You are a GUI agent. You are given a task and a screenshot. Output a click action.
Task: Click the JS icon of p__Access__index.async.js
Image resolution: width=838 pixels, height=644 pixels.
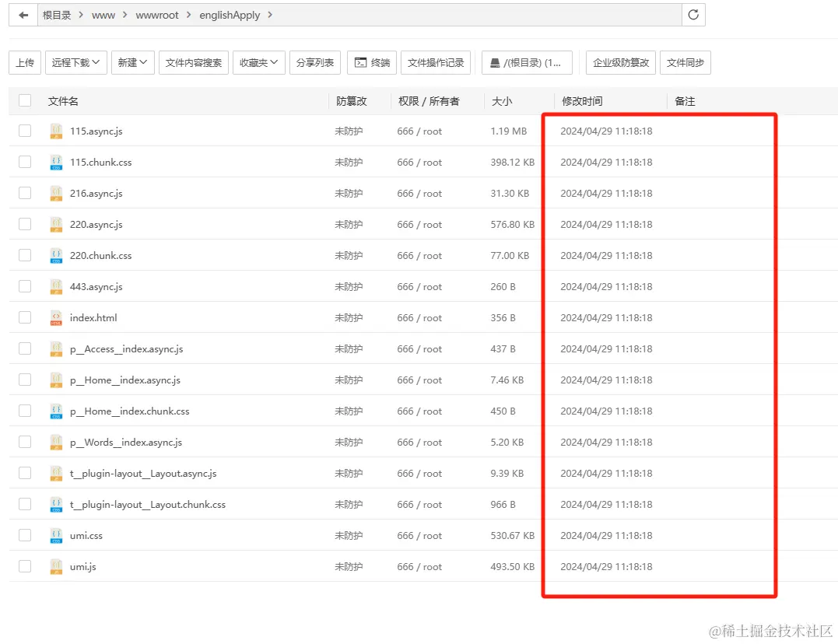[56, 348]
